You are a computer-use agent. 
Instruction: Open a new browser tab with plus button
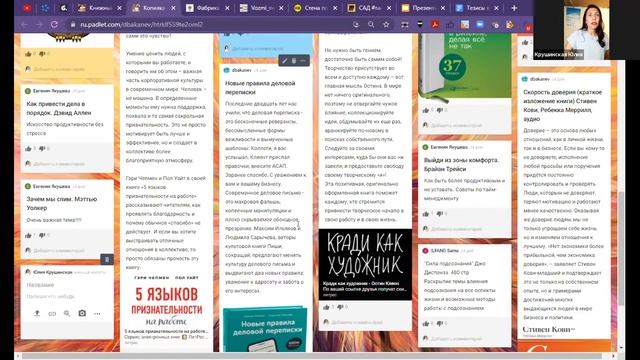514,8
